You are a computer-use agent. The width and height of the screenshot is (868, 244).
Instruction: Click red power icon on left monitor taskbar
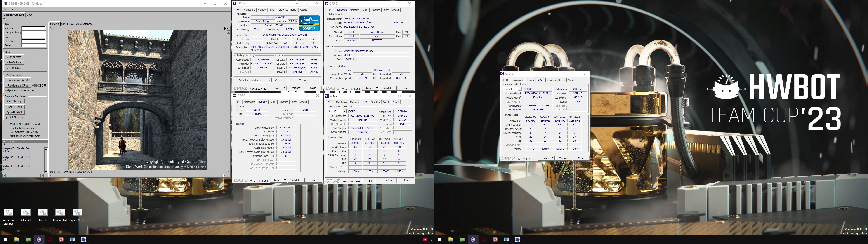(61, 240)
